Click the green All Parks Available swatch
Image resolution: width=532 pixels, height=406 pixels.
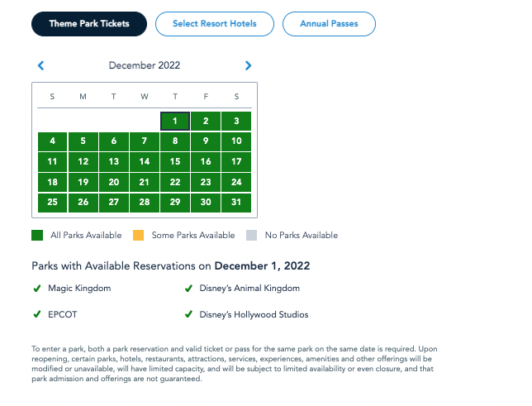click(x=37, y=236)
